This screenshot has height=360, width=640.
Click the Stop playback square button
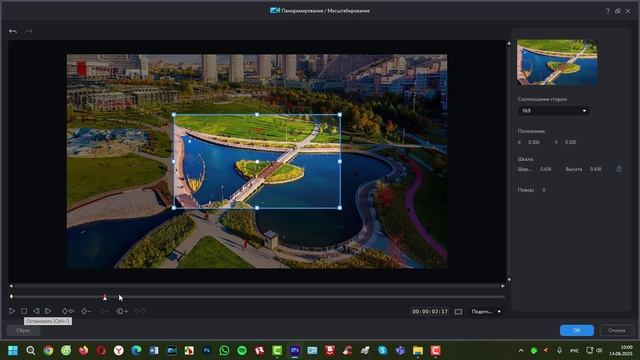(24, 311)
